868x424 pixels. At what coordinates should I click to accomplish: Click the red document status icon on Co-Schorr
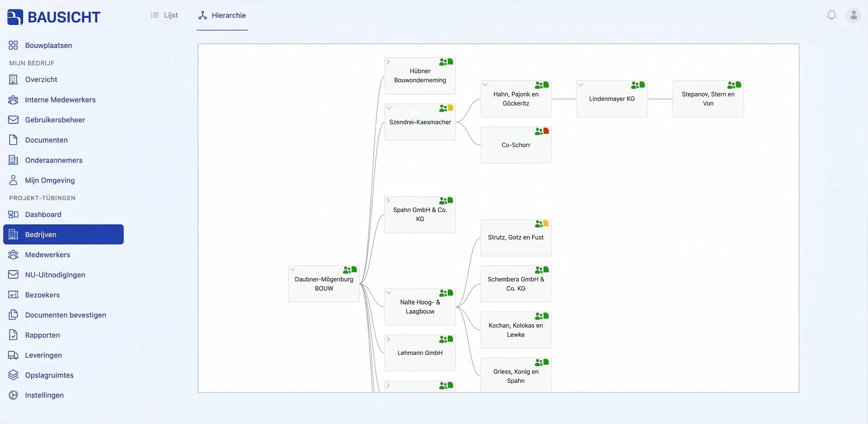[x=546, y=131]
